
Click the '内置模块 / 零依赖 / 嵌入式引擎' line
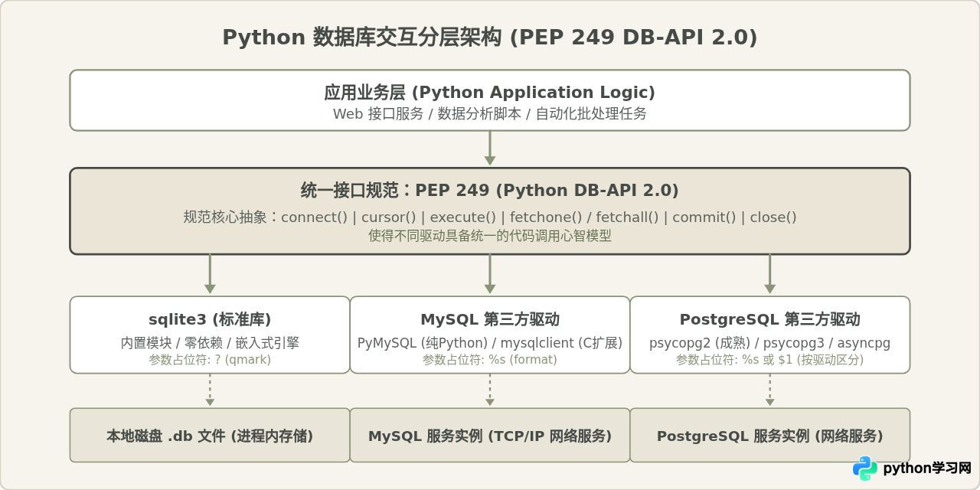[x=210, y=343]
